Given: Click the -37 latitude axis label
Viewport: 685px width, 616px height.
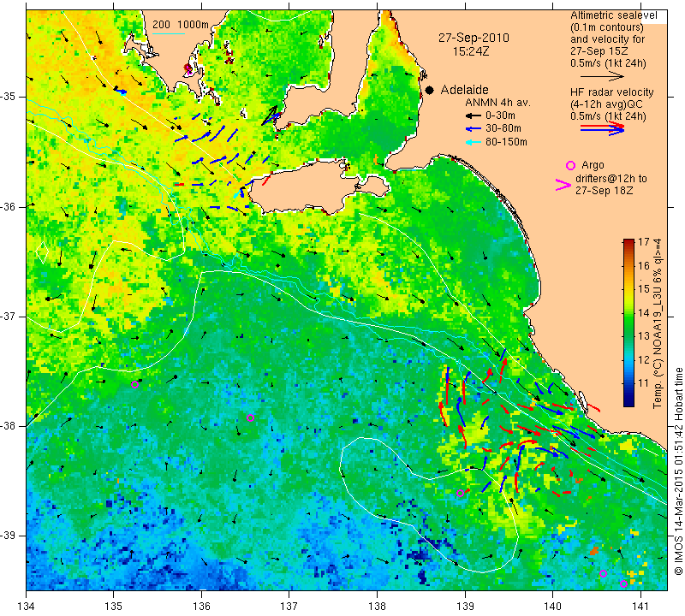Looking at the screenshot, I should pos(9,316).
